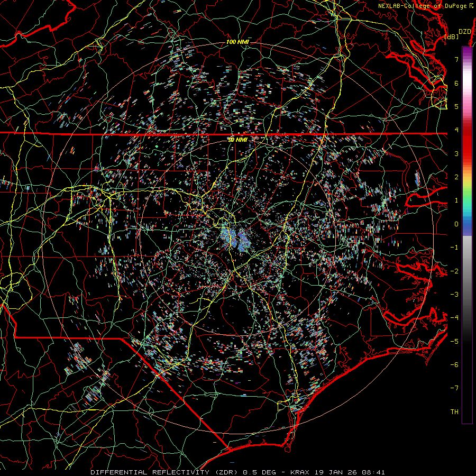The height and width of the screenshot is (476, 476).
Task: Click the 1 dB tick label on the scale
Action: [456, 200]
